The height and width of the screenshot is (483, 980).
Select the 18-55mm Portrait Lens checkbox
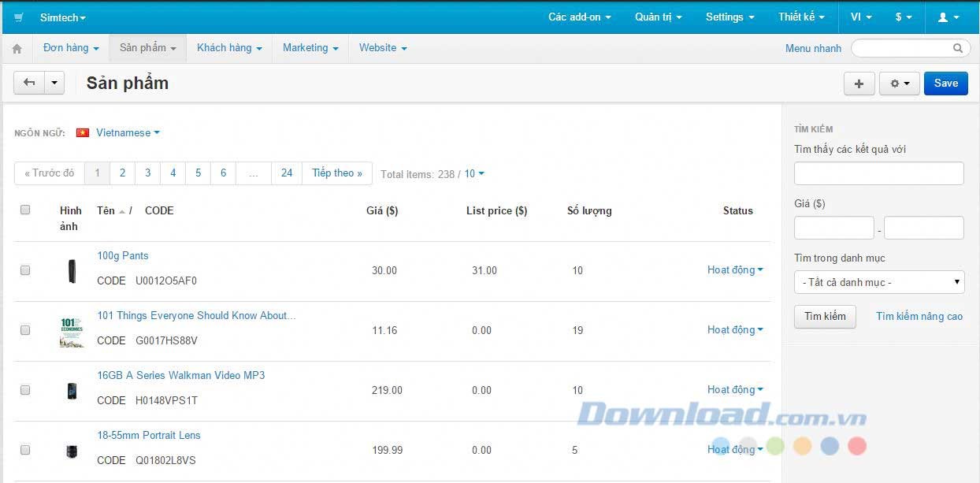(25, 450)
